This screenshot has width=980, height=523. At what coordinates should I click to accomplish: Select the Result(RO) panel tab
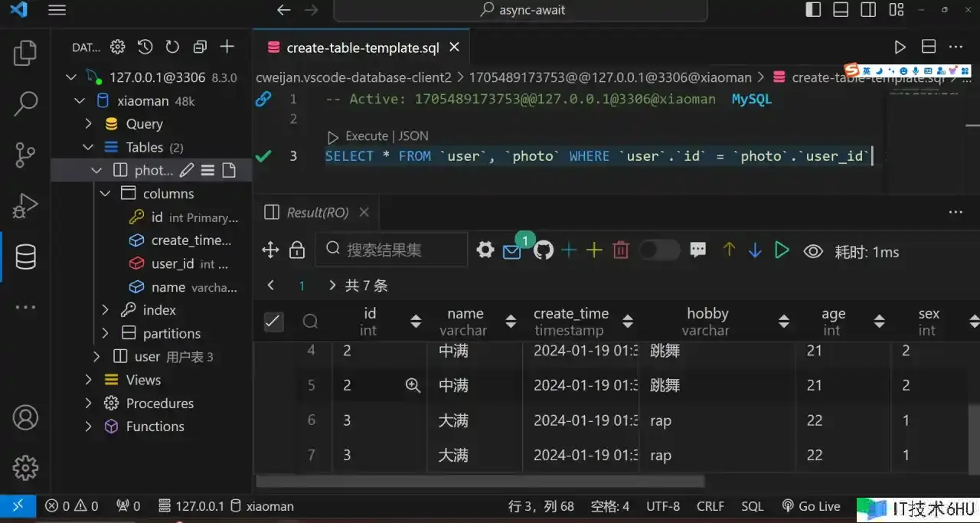point(317,213)
